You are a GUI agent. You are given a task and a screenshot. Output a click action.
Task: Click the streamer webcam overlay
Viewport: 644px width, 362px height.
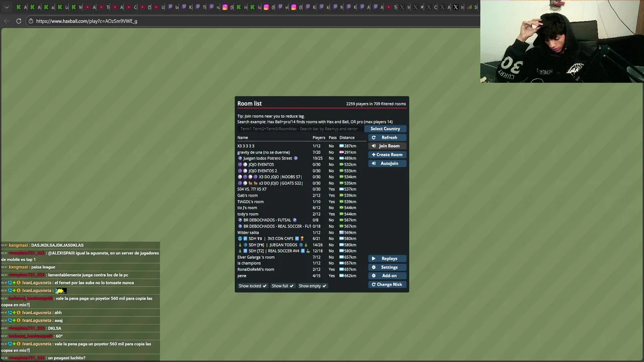(562, 41)
